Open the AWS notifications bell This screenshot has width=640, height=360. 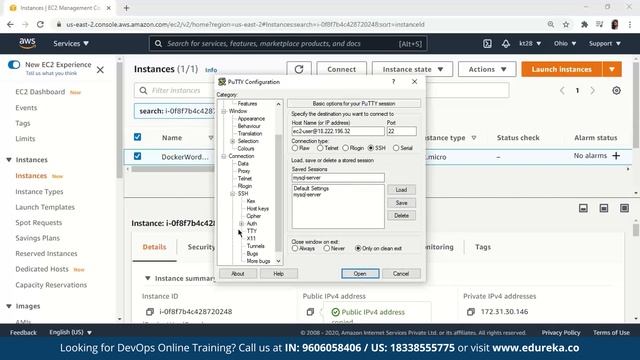pos(506,43)
